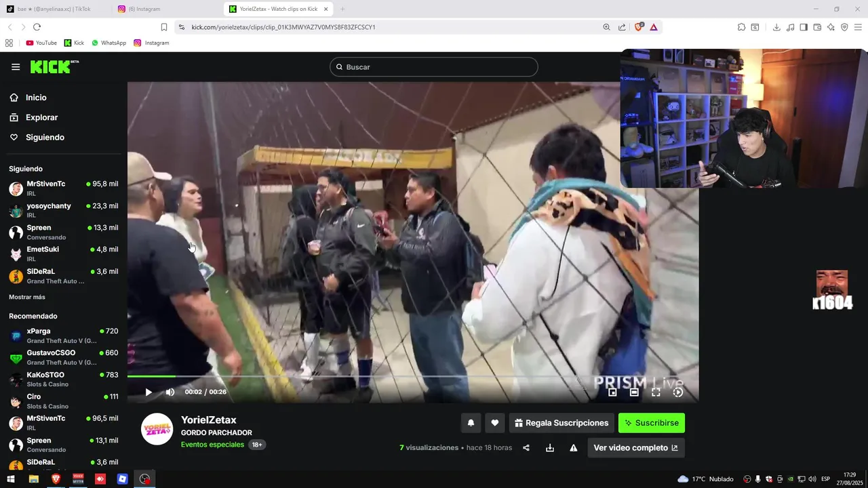Click the Eventos especiales category link
The width and height of the screenshot is (868, 488).
tap(212, 445)
